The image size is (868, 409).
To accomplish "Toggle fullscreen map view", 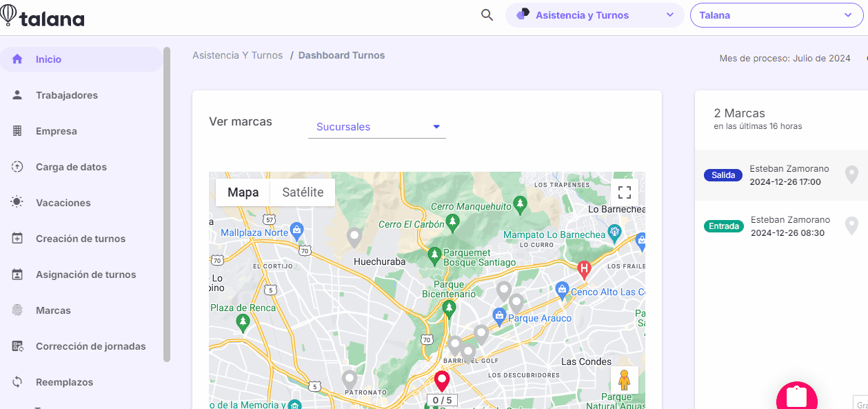I will (x=625, y=192).
